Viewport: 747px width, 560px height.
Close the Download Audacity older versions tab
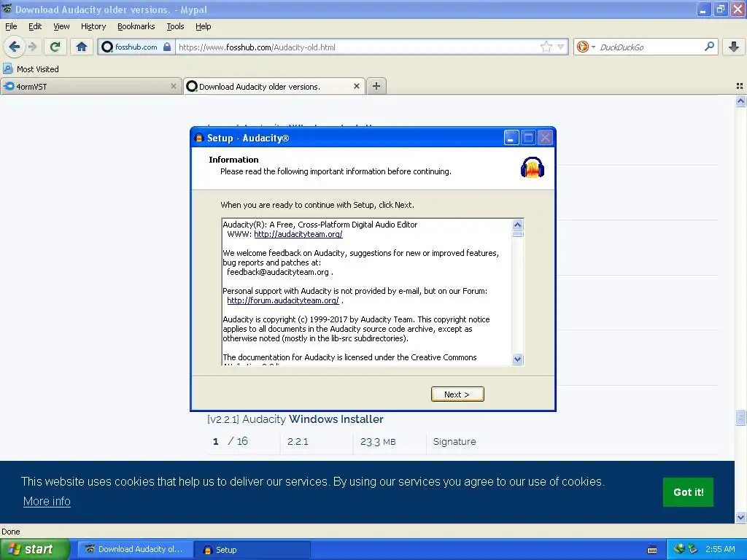point(356,86)
